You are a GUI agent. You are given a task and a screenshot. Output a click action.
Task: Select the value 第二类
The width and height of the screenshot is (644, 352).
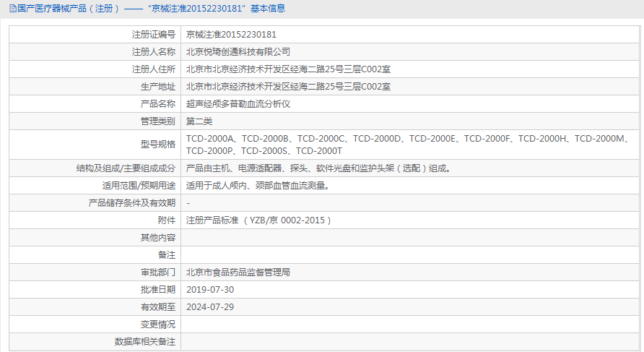(199, 121)
